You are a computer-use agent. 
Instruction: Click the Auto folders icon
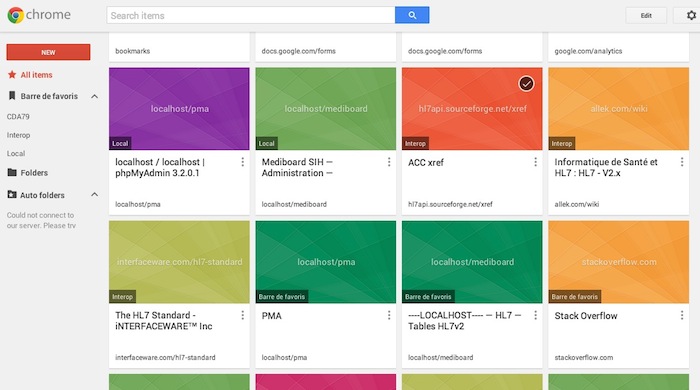click(12, 195)
